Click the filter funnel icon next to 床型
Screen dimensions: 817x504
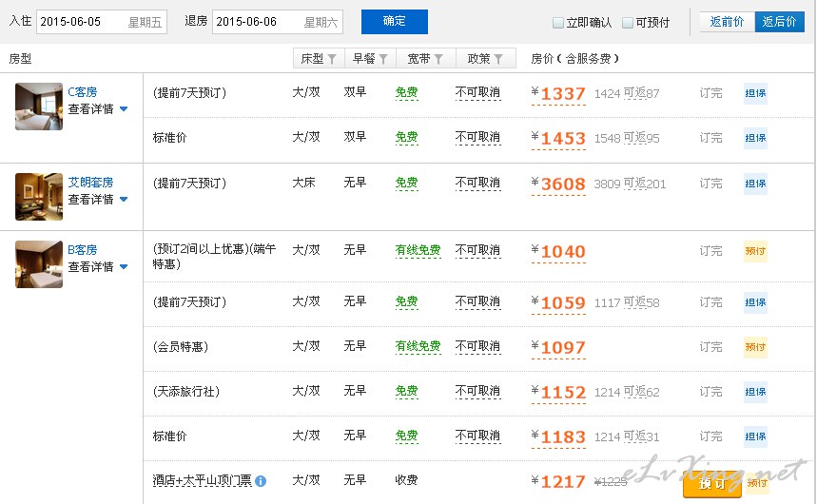click(x=332, y=59)
